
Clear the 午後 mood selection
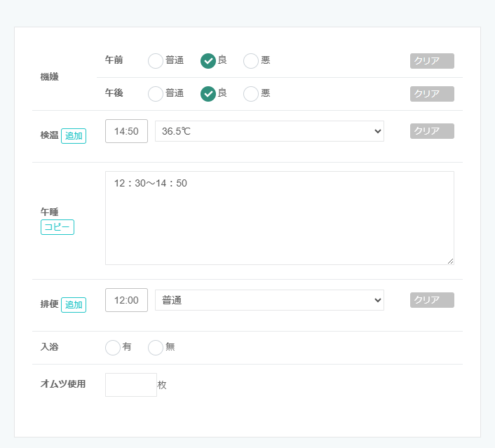[x=432, y=94]
